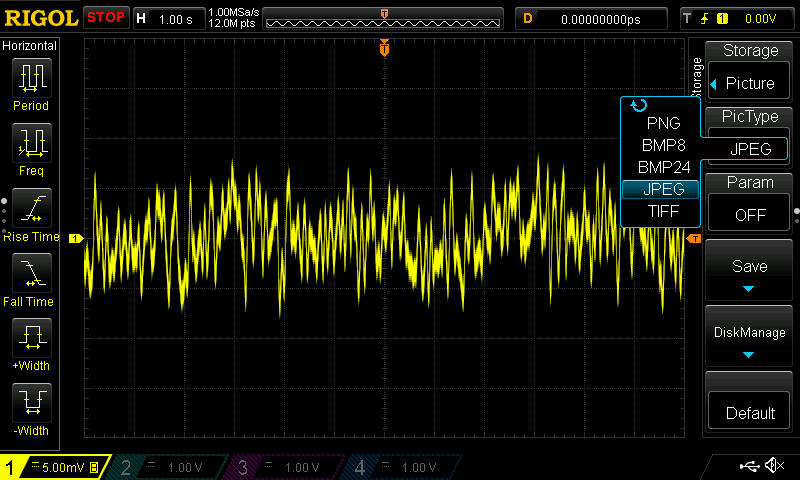Enable channel 2 in bottom bar
This screenshot has height=480, width=800.
point(170,467)
